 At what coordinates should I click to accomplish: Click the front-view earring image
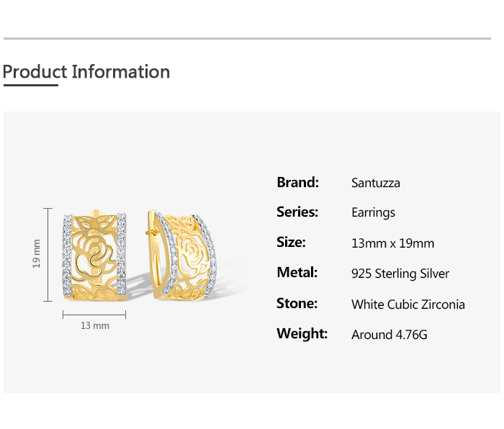coord(94,256)
